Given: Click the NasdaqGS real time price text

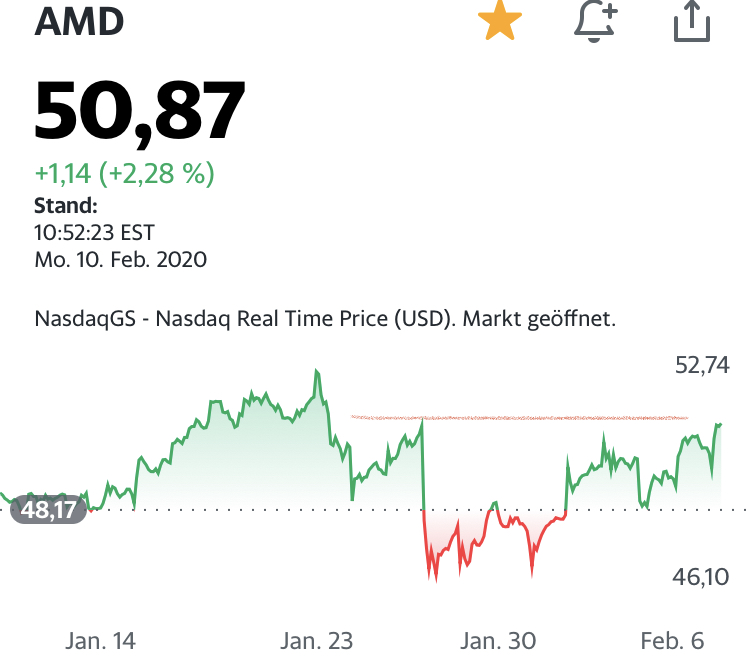Looking at the screenshot, I should pos(325,320).
